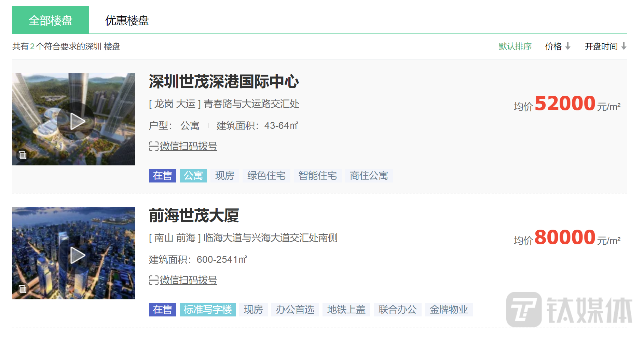Click the 办公首选 tag

click(295, 310)
